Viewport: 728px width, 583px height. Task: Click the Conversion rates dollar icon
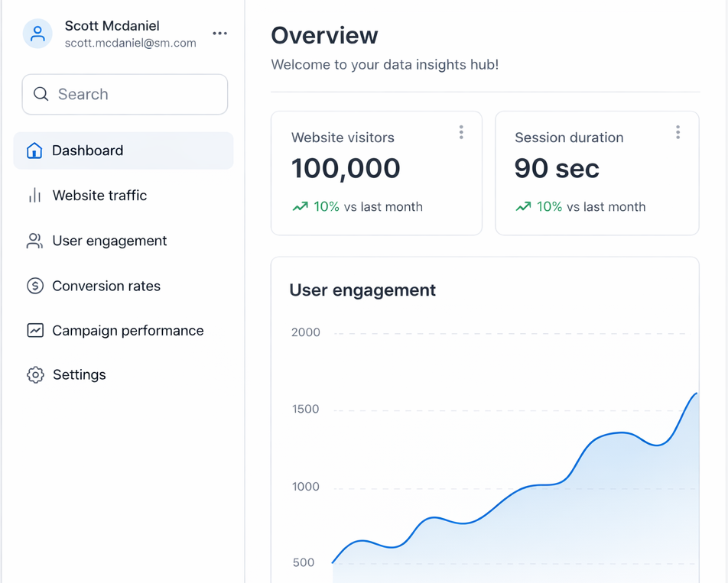point(35,286)
